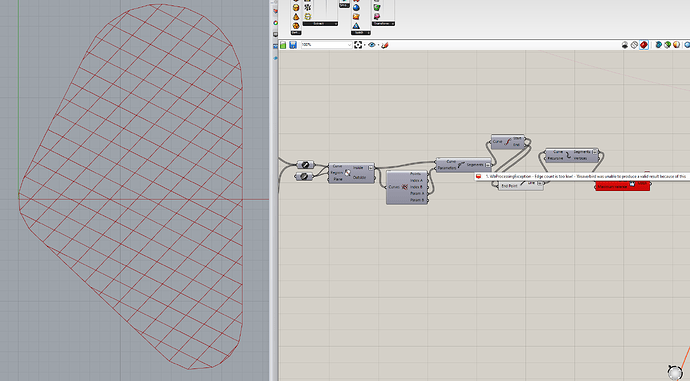Expand the Transform panel dropdown bar
The image size is (690, 381).
coord(383,24)
